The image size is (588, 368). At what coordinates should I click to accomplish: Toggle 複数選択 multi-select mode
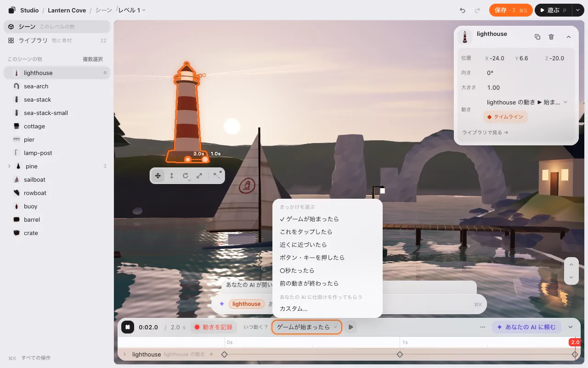(x=93, y=59)
